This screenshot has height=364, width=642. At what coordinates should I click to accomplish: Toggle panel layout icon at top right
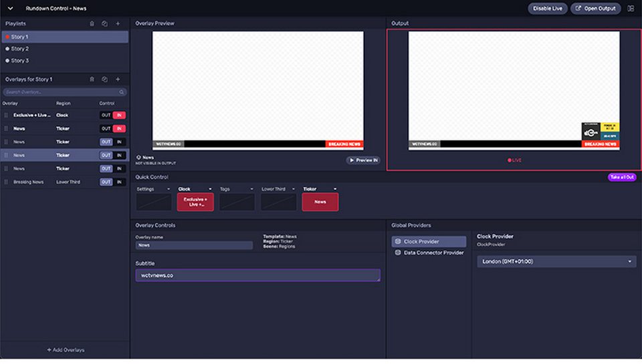click(631, 9)
